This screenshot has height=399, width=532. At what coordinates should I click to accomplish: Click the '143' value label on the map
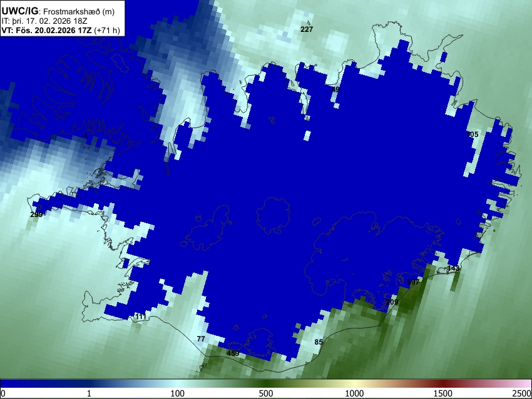pyautogui.click(x=453, y=268)
